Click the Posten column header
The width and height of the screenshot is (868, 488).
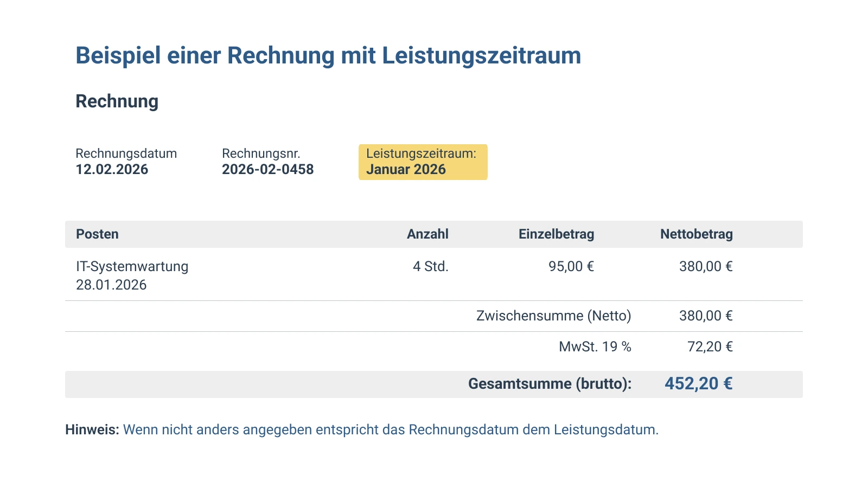point(97,234)
